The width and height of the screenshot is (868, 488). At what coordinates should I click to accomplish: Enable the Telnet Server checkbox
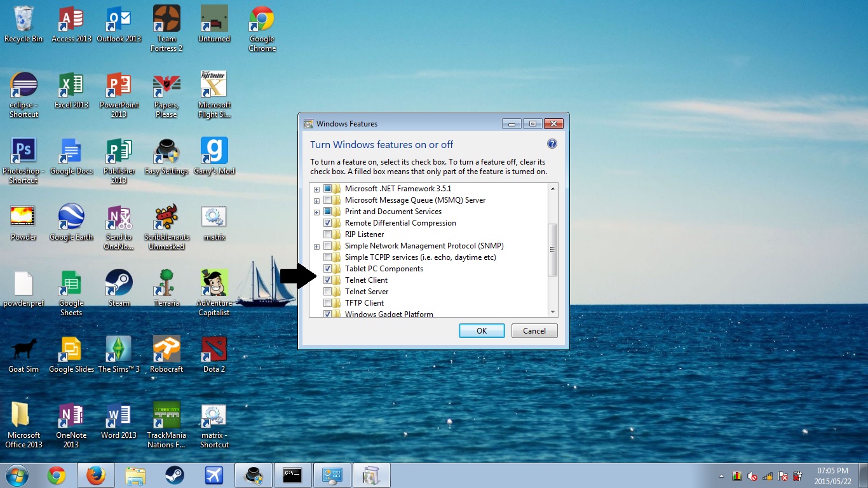[328, 292]
